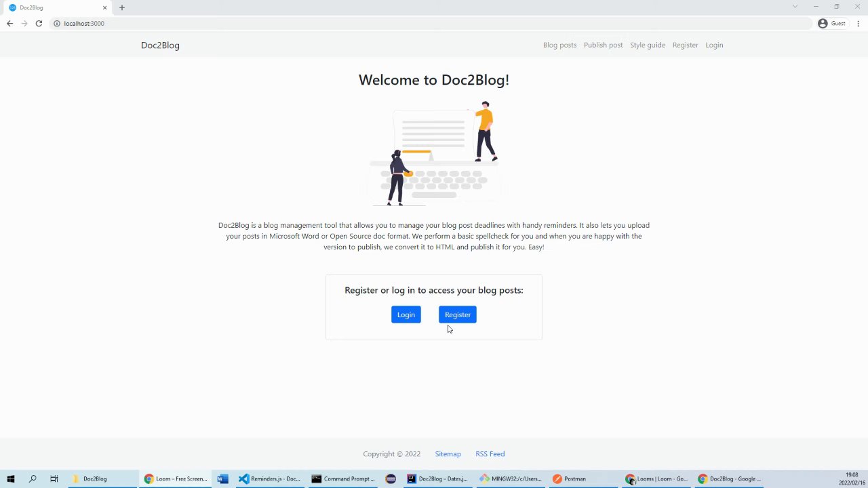Open the Sitemap footer link
The width and height of the screenshot is (868, 488).
(x=448, y=454)
